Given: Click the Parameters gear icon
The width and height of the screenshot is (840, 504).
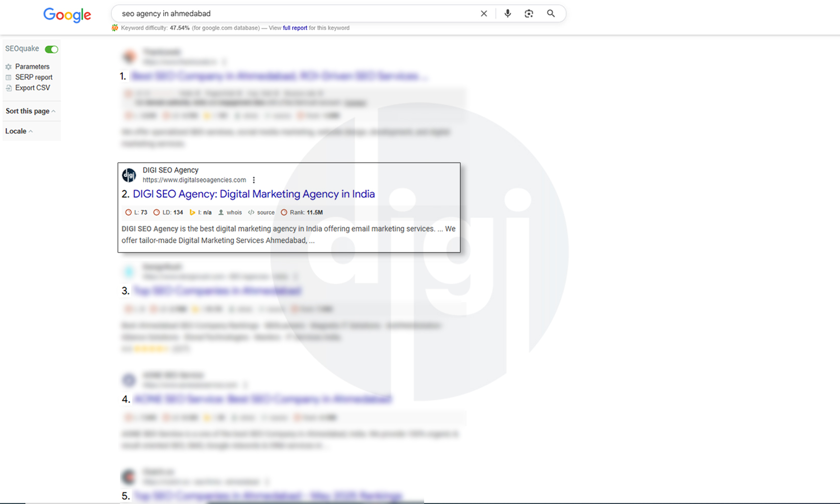Looking at the screenshot, I should [9, 67].
